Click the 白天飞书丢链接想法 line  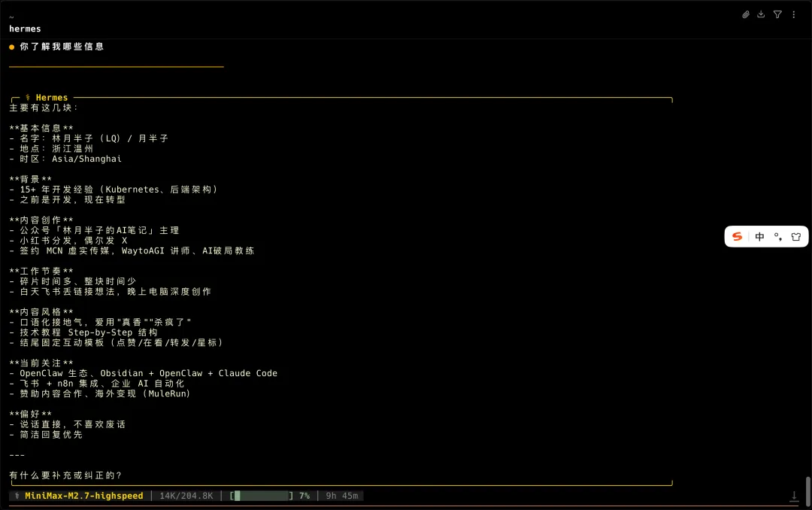[x=111, y=292]
